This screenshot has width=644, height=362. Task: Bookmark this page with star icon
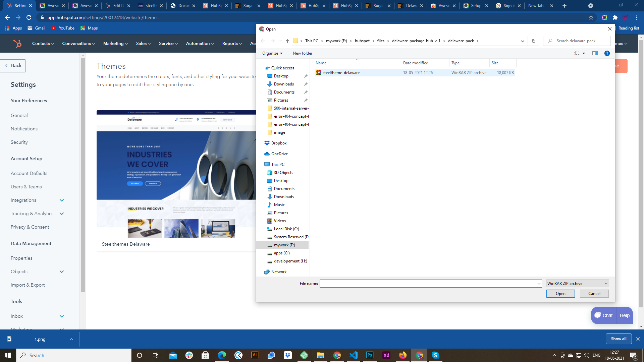pyautogui.click(x=591, y=17)
